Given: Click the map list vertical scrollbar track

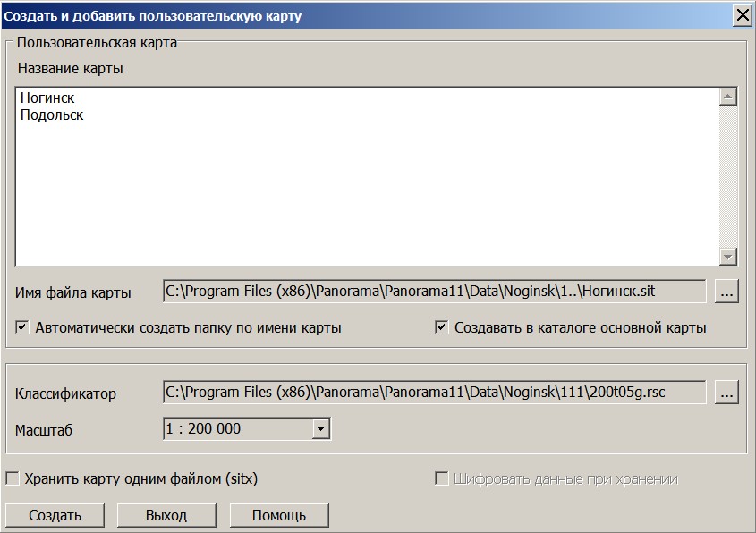Looking at the screenshot, I should pos(727,179).
